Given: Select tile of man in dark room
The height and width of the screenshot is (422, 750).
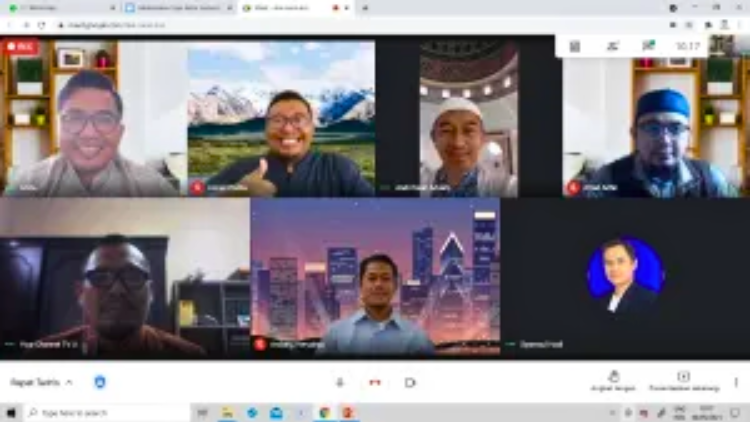Looking at the screenshot, I should pos(125,278).
